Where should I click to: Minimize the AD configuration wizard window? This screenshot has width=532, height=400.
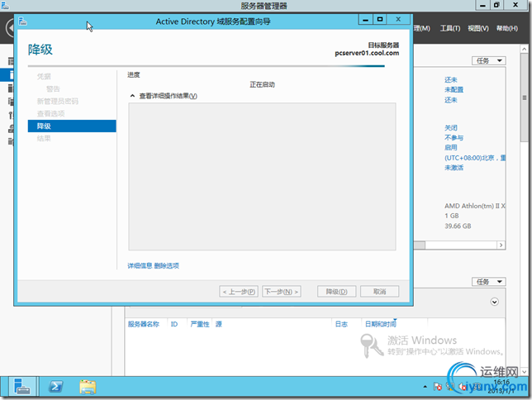pyautogui.click(x=365, y=20)
